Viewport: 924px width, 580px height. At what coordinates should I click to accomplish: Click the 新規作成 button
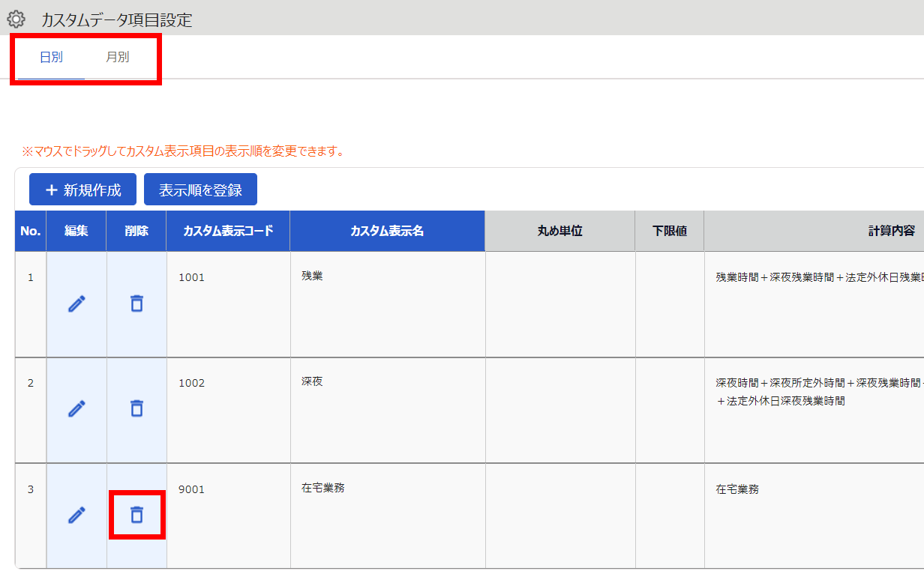[82, 190]
